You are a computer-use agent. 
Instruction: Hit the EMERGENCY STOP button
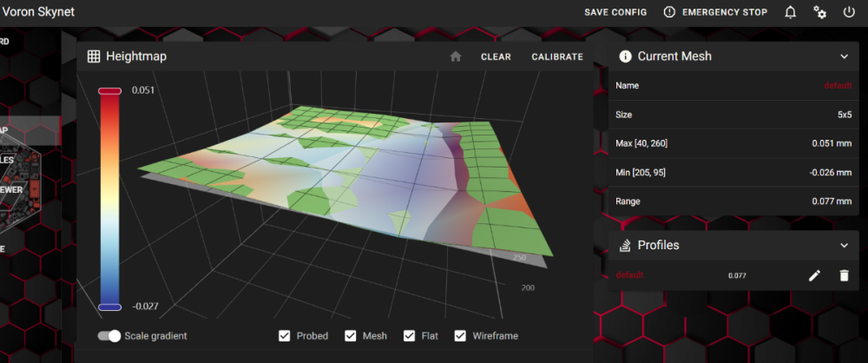pyautogui.click(x=715, y=12)
